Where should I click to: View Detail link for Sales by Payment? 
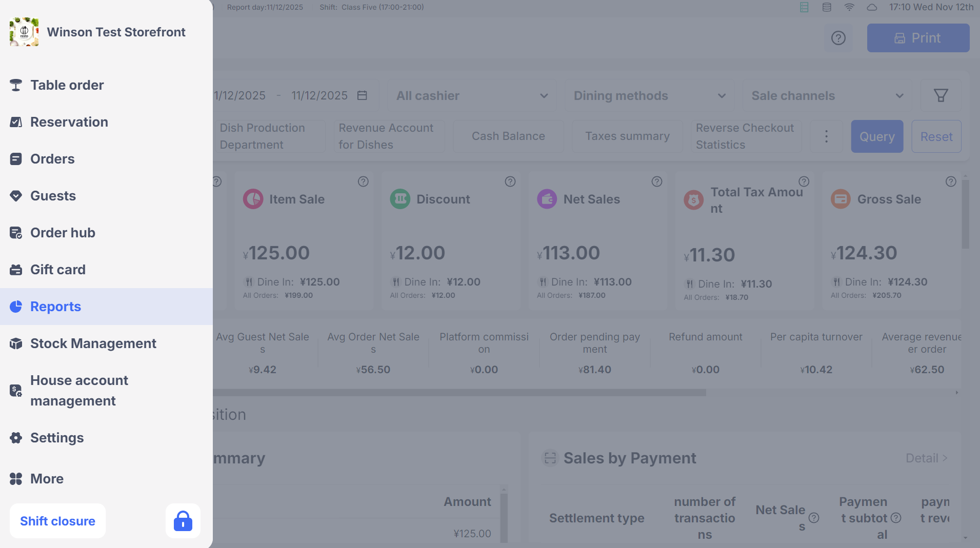[x=926, y=458]
